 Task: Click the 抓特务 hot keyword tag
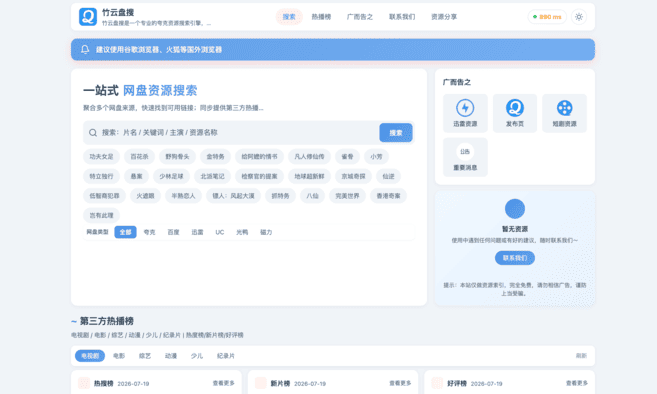[x=280, y=196]
